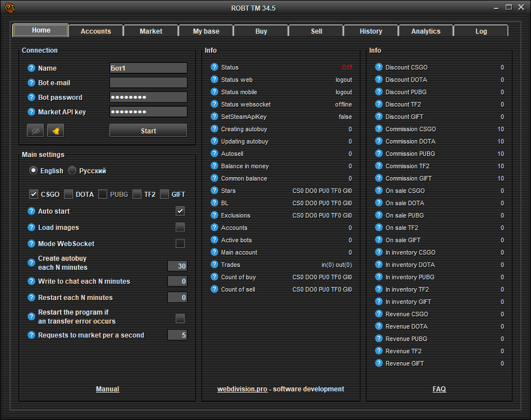Click help icon for Revenue GIFT
The image size is (531, 420).
pos(379,363)
